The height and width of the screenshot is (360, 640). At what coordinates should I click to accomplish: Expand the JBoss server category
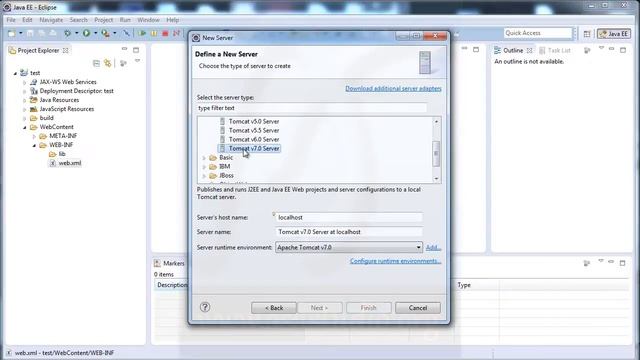pyautogui.click(x=204, y=176)
